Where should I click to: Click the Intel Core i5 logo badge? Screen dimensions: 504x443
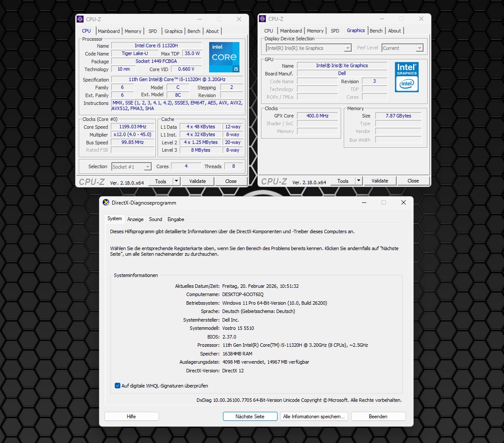tap(224, 57)
